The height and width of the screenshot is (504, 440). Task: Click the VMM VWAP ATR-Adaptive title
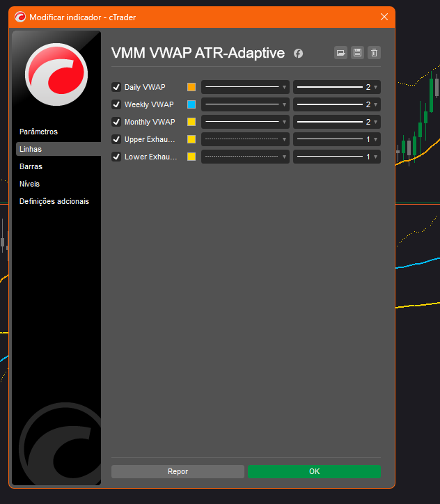click(x=198, y=53)
